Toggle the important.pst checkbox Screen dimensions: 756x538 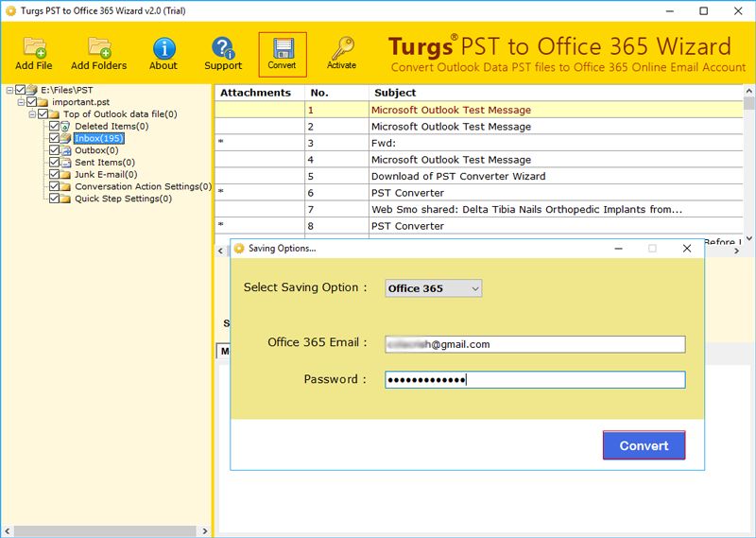tap(32, 102)
